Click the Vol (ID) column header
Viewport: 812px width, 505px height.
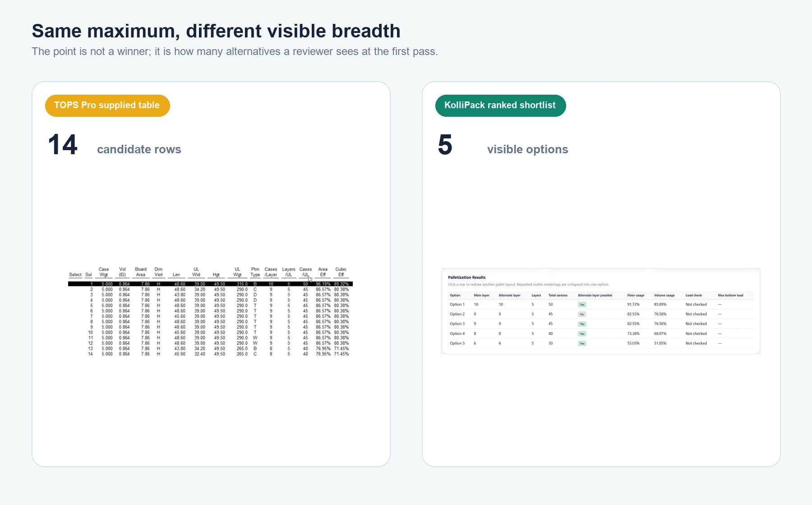[122, 272]
